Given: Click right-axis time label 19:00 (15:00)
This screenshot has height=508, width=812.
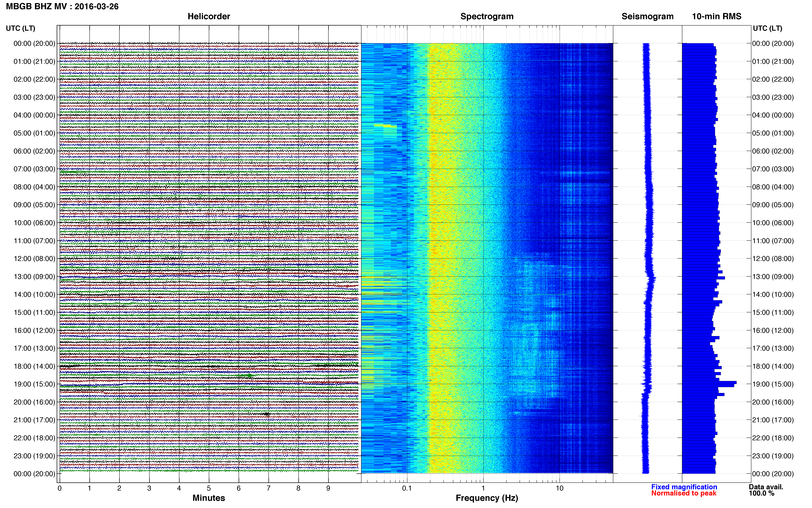Looking at the screenshot, I should pyautogui.click(x=773, y=384).
